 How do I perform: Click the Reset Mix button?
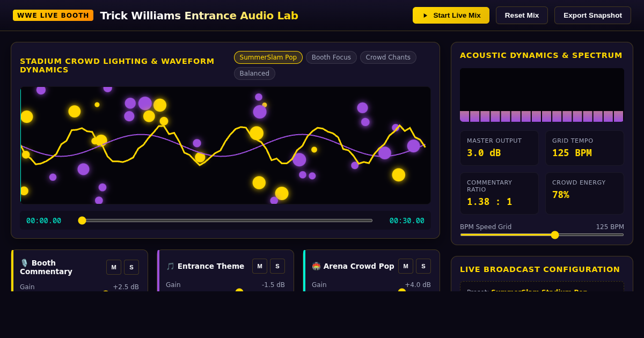pyautogui.click(x=522, y=15)
